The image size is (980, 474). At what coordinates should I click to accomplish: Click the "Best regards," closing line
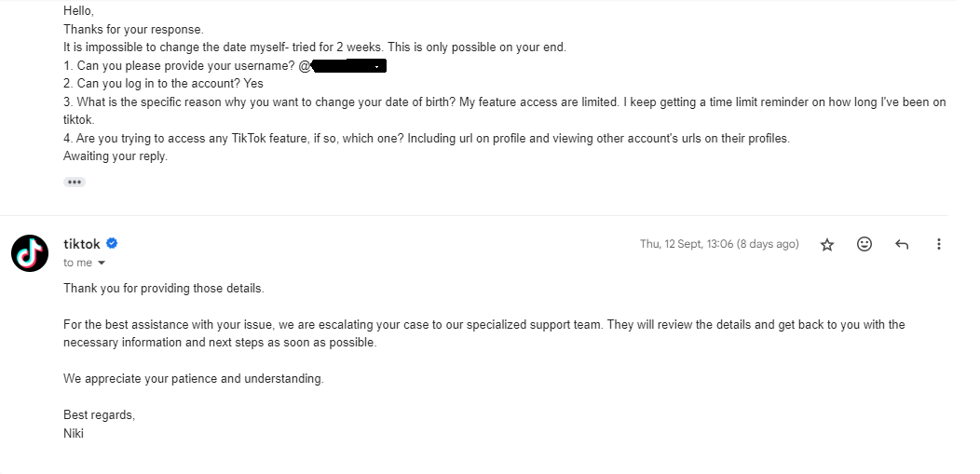99,414
